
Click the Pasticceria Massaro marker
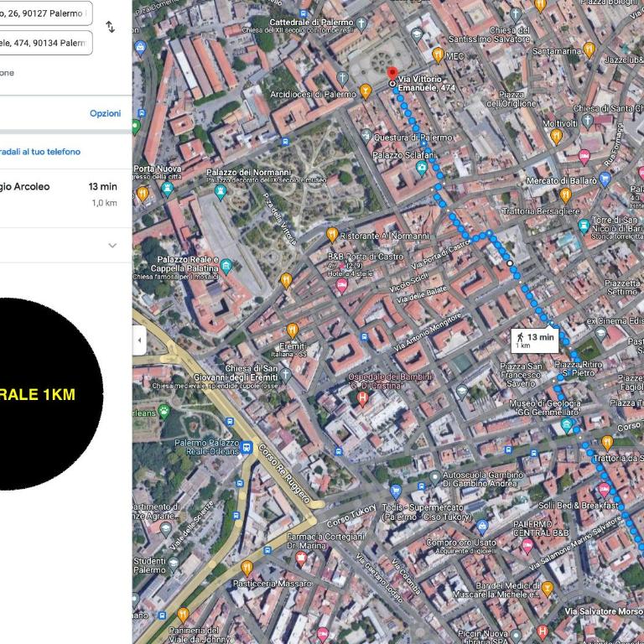(247, 568)
